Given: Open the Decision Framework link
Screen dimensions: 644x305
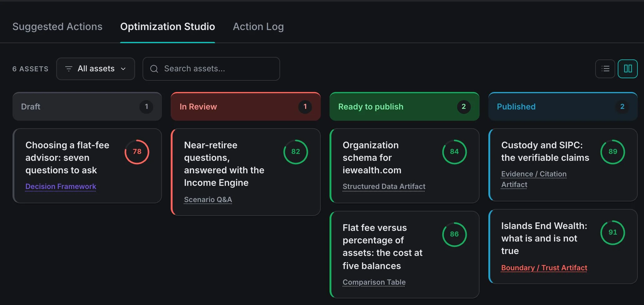Looking at the screenshot, I should click(61, 186).
